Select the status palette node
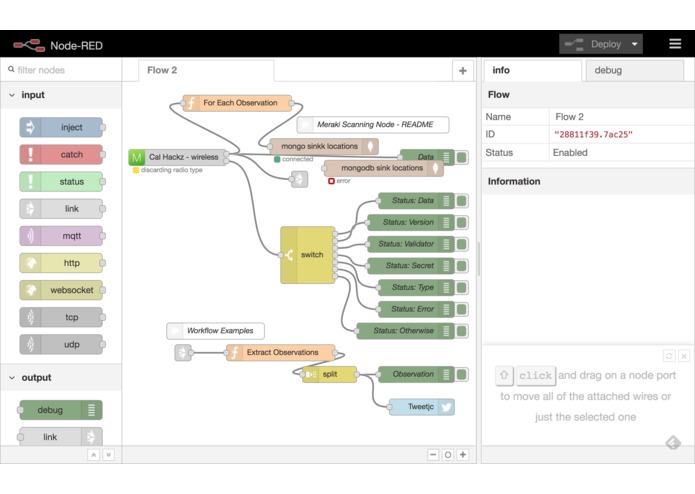The image size is (695, 494). pos(61,182)
